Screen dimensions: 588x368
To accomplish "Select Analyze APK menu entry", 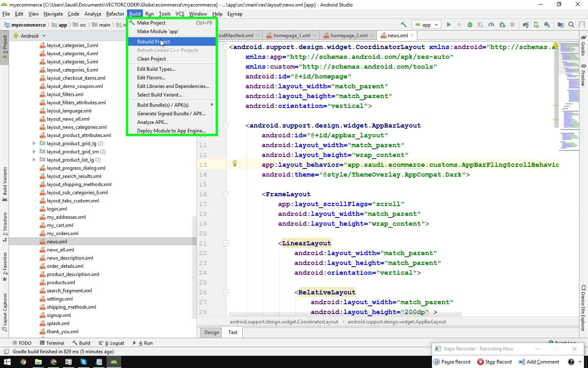I will [x=171, y=122].
